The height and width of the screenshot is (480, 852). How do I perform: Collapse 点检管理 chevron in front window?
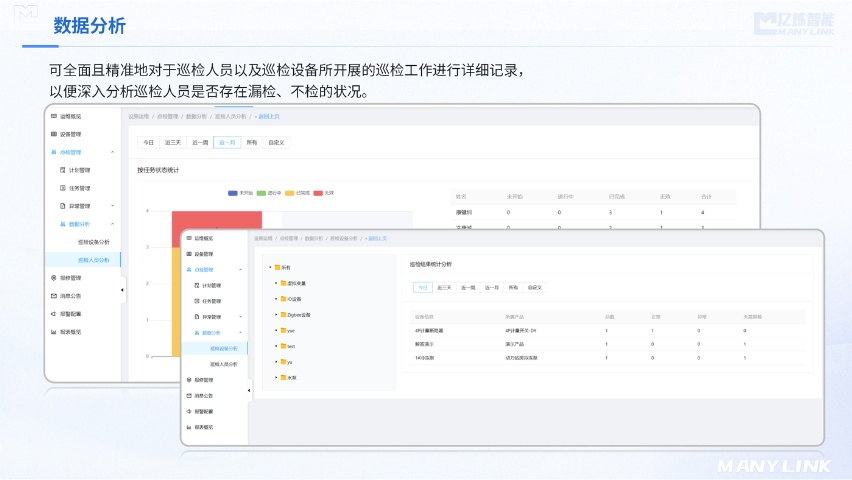(240, 270)
